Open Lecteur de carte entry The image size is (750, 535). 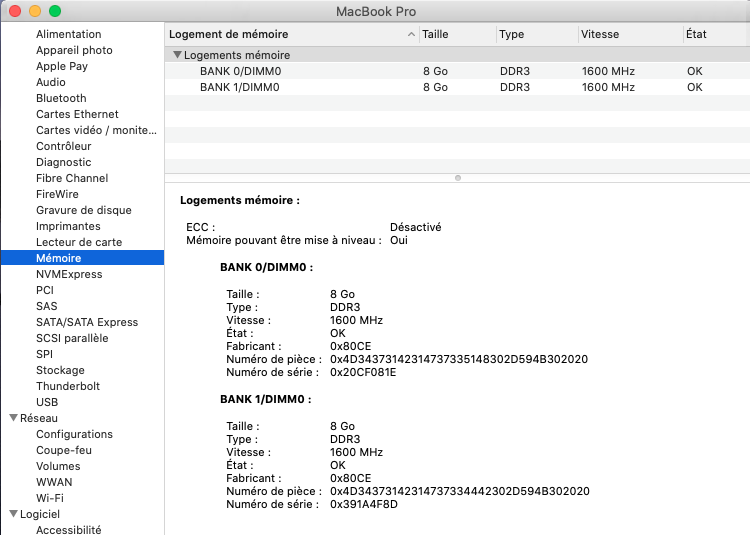point(79,242)
